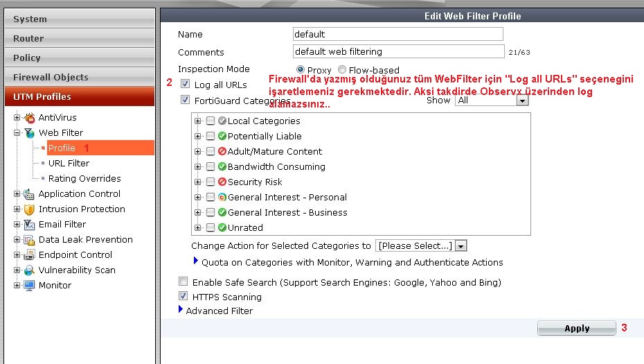This screenshot has height=364, width=644.
Task: Click the Endpoint Control icon
Action: pyautogui.click(x=29, y=255)
